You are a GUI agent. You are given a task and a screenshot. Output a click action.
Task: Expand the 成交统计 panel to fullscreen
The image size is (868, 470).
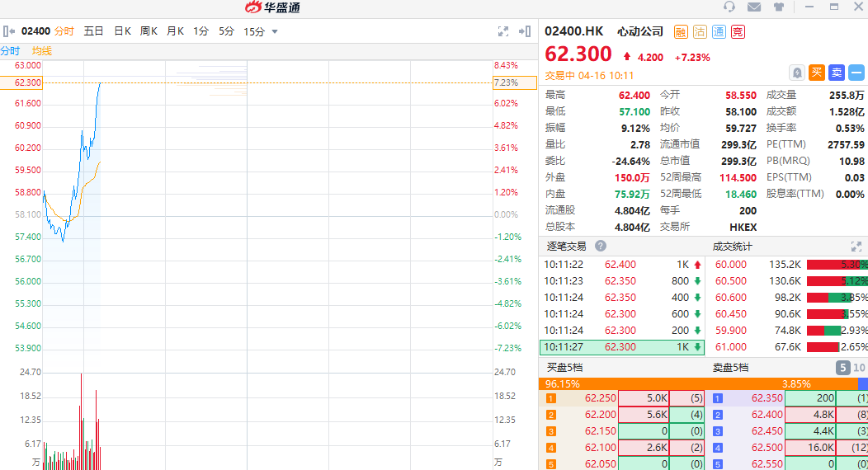point(856,246)
